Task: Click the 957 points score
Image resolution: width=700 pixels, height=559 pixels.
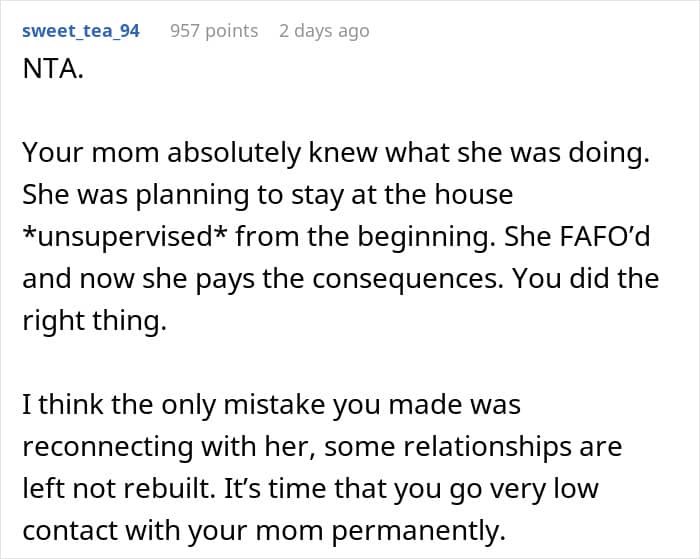Action: [214, 31]
